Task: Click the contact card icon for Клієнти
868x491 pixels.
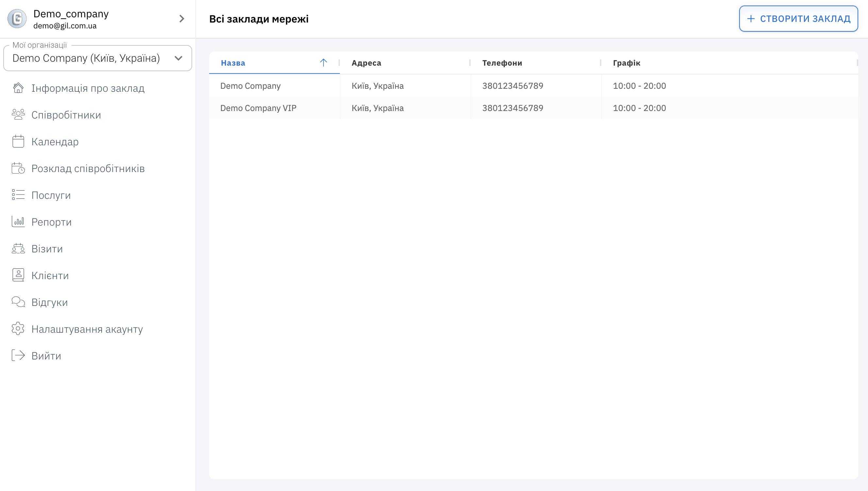Action: point(18,275)
